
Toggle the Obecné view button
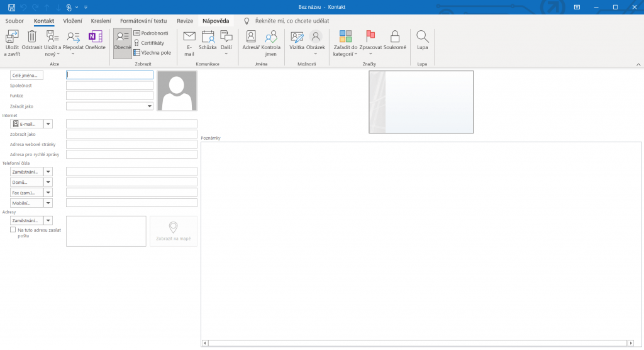(x=122, y=42)
